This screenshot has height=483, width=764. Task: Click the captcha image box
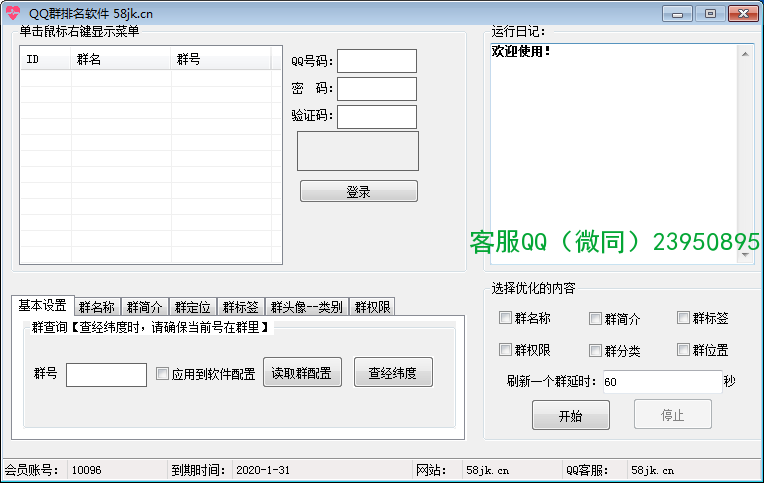pos(358,151)
